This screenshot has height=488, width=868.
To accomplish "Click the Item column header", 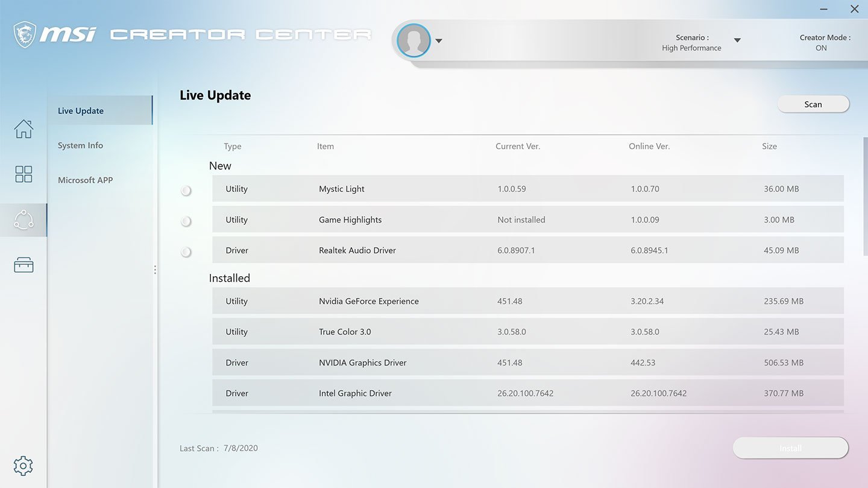I will 325,146.
